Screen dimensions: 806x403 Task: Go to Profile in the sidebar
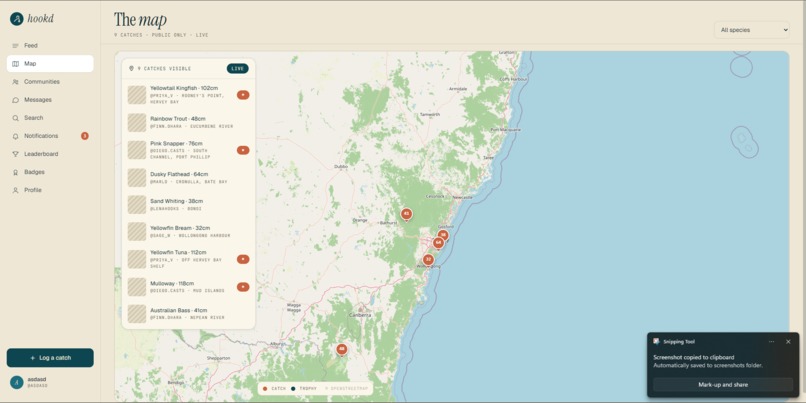(x=50, y=190)
